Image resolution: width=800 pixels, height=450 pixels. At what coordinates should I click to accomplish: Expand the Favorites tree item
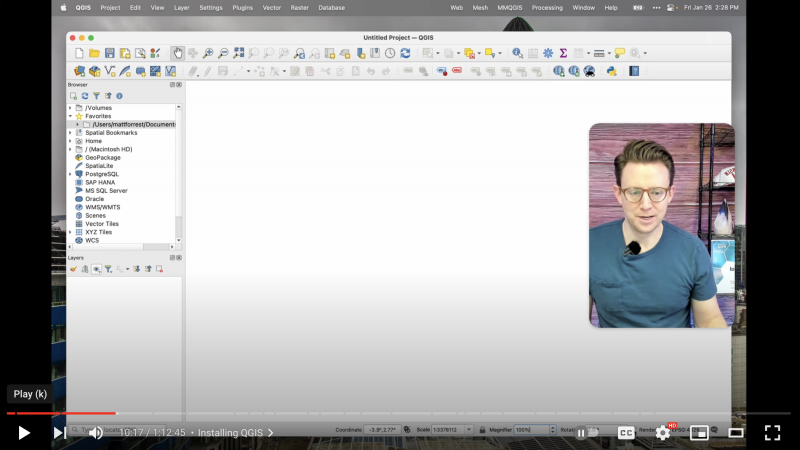point(70,116)
